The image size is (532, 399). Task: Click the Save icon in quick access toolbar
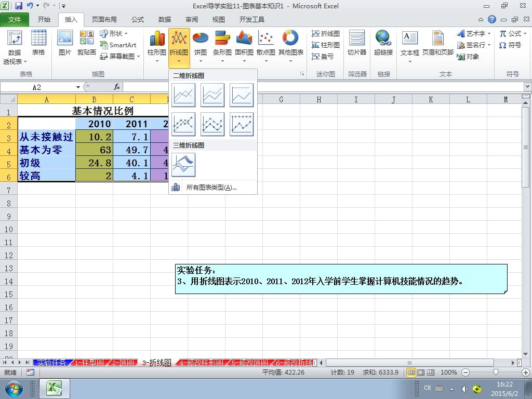[x=19, y=5]
